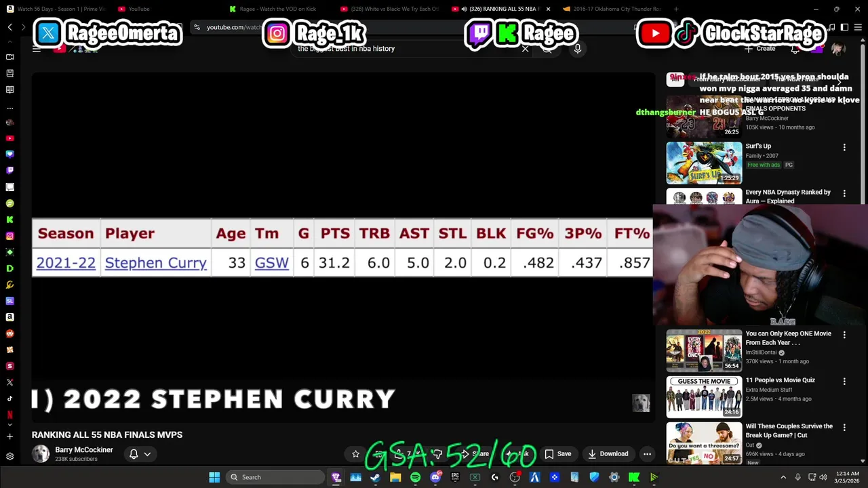Viewport: 868px width, 488px height.
Task: Click the Download button under the video
Action: point(608,454)
